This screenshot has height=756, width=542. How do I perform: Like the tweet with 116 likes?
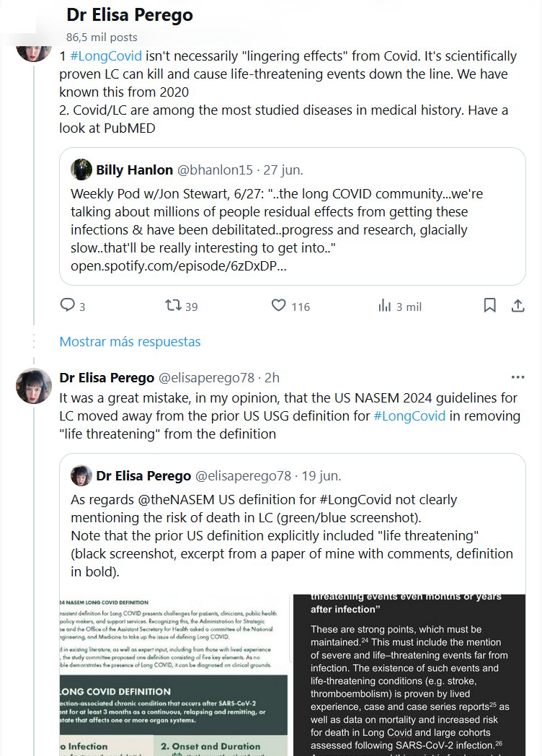click(x=279, y=306)
